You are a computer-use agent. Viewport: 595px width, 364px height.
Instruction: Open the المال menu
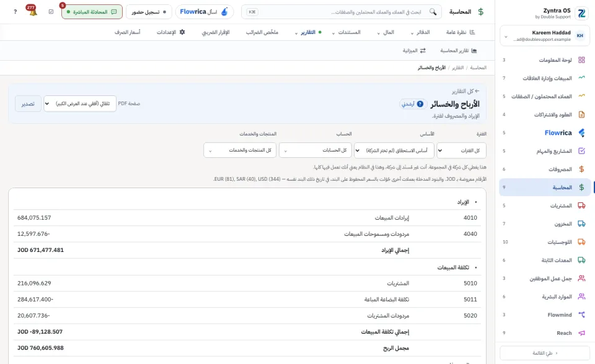coord(386,32)
